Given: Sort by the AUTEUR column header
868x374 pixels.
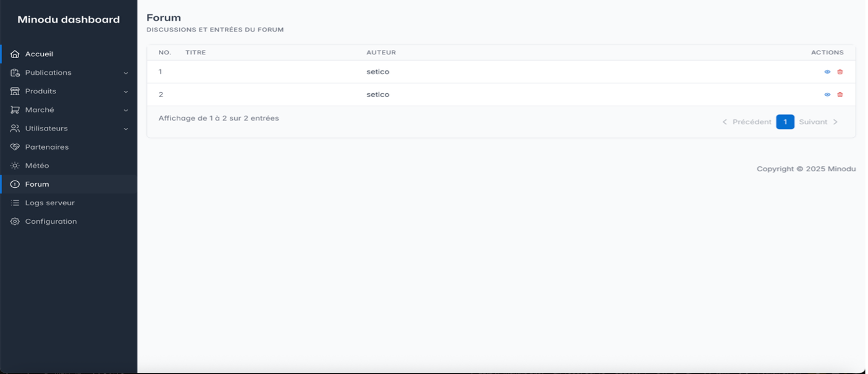Looking at the screenshot, I should (x=381, y=53).
